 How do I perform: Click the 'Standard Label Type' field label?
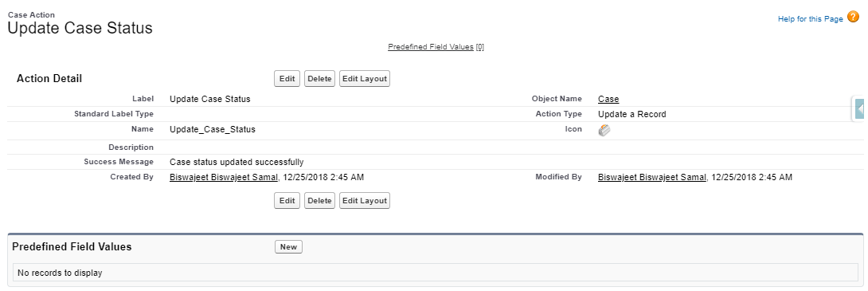pos(114,114)
